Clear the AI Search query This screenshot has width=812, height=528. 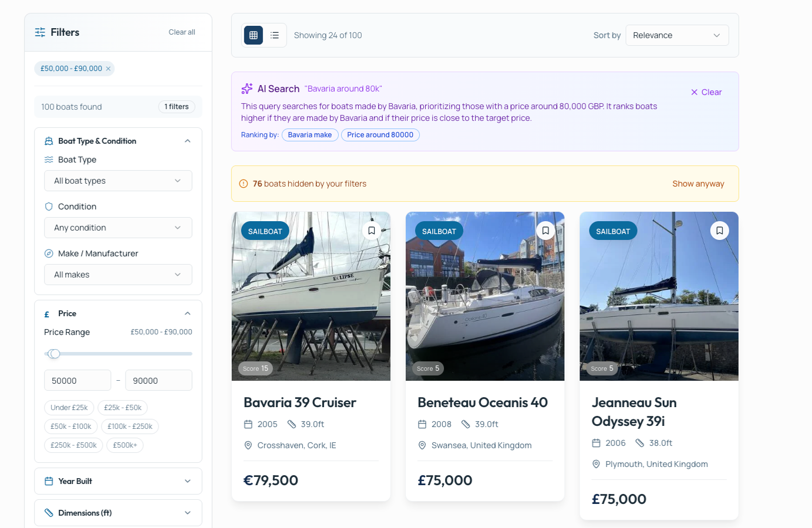[x=706, y=92]
